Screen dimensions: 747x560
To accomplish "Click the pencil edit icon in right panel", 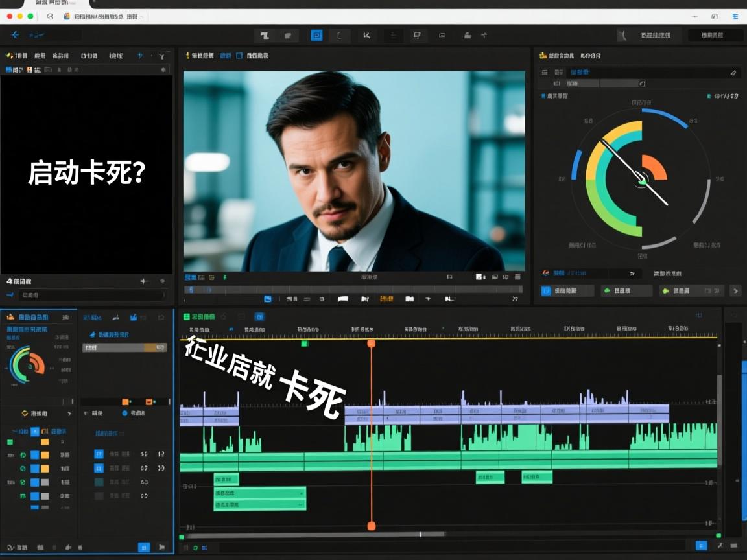I will [x=733, y=73].
